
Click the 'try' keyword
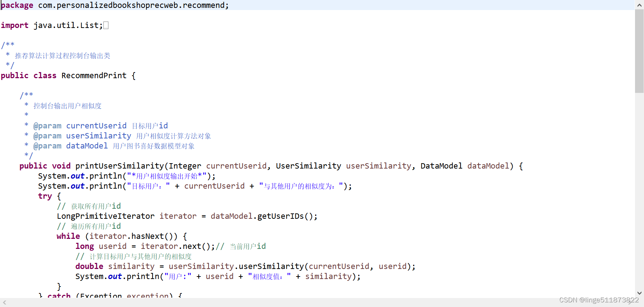point(45,196)
